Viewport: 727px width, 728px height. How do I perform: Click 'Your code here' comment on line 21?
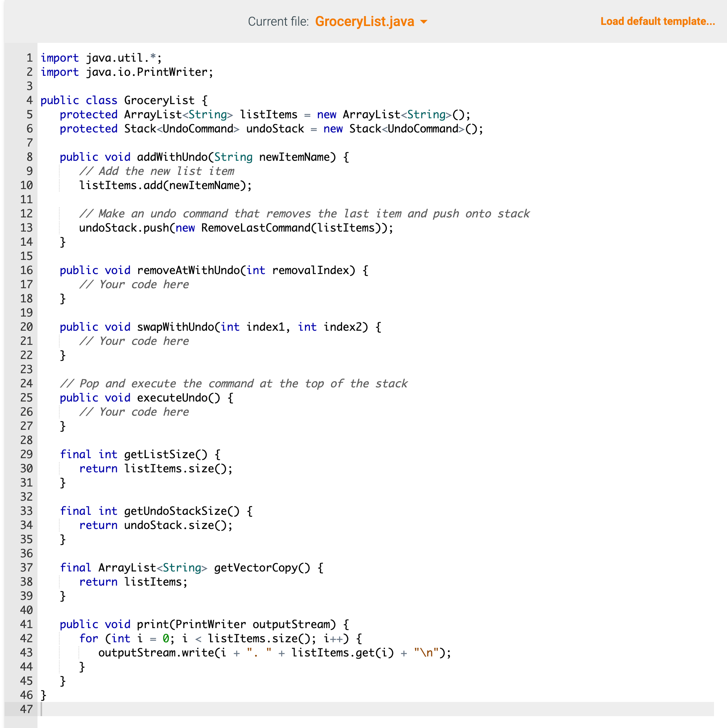coord(134,341)
